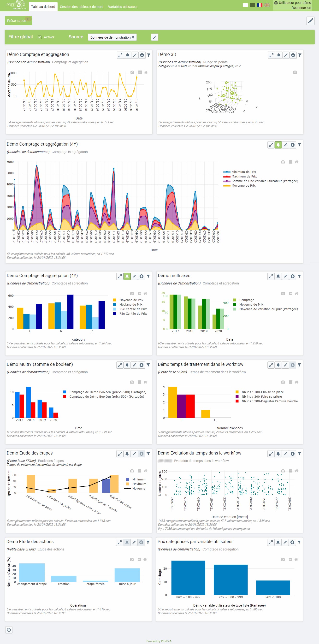
Task: Toggle Minimum de Prix legend series
Action: (240, 172)
